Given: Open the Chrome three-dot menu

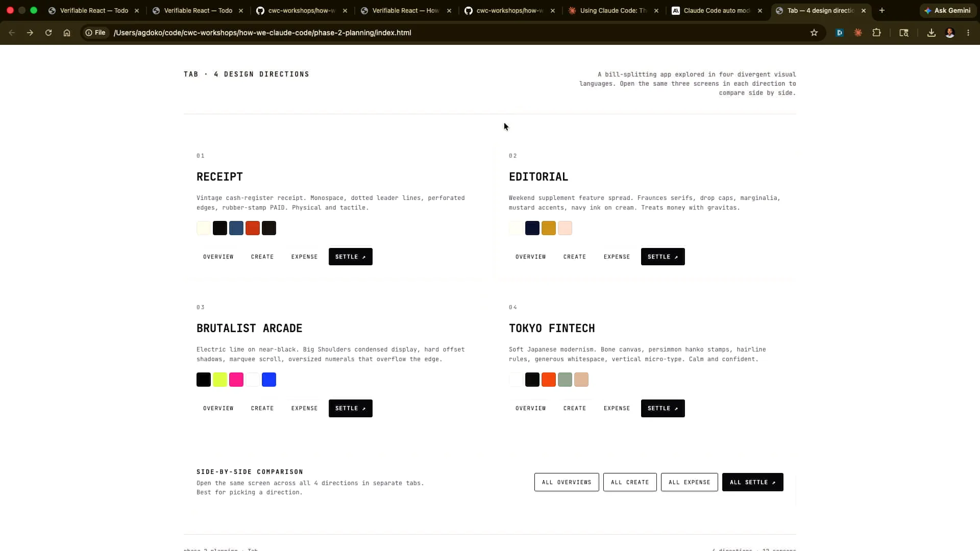Looking at the screenshot, I should [x=968, y=33].
